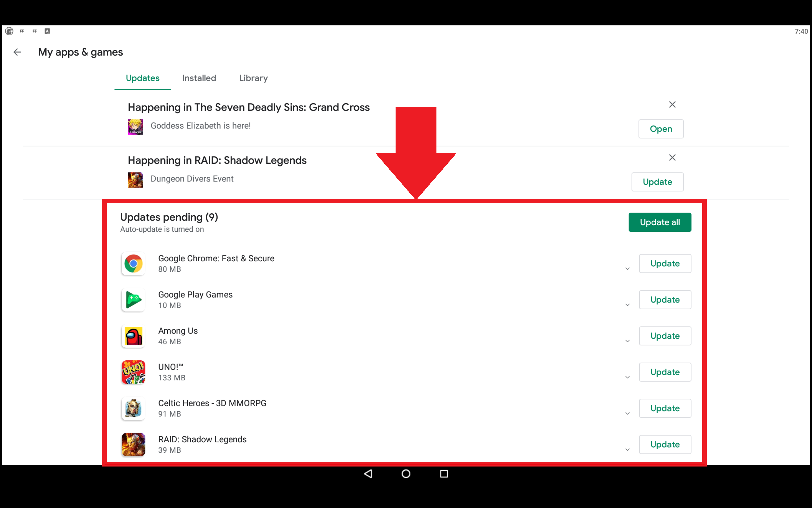Select 'Happening in The Seven Deadly Sins' heading

click(249, 108)
